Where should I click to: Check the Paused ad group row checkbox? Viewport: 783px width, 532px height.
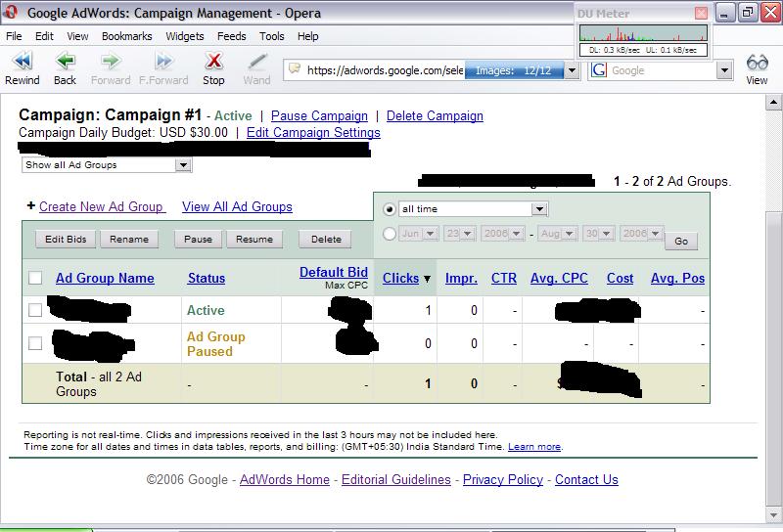point(35,343)
